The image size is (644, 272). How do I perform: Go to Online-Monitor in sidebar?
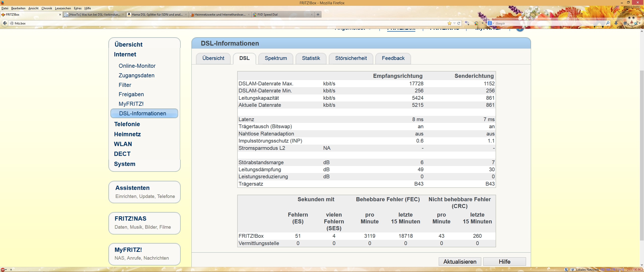[x=137, y=66]
